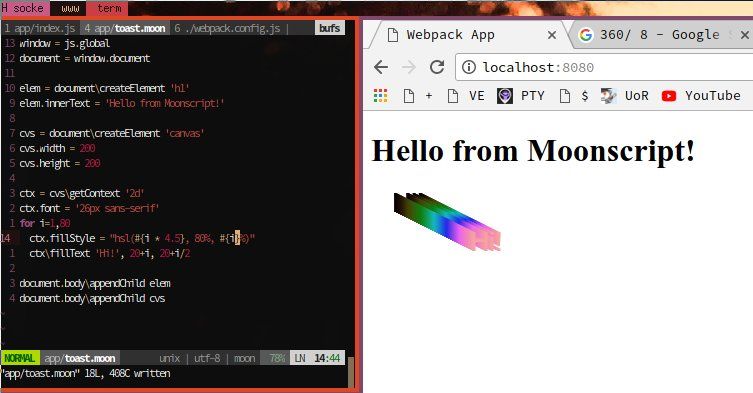Click the browser forward arrow
The width and height of the screenshot is (753, 393).
(x=409, y=67)
